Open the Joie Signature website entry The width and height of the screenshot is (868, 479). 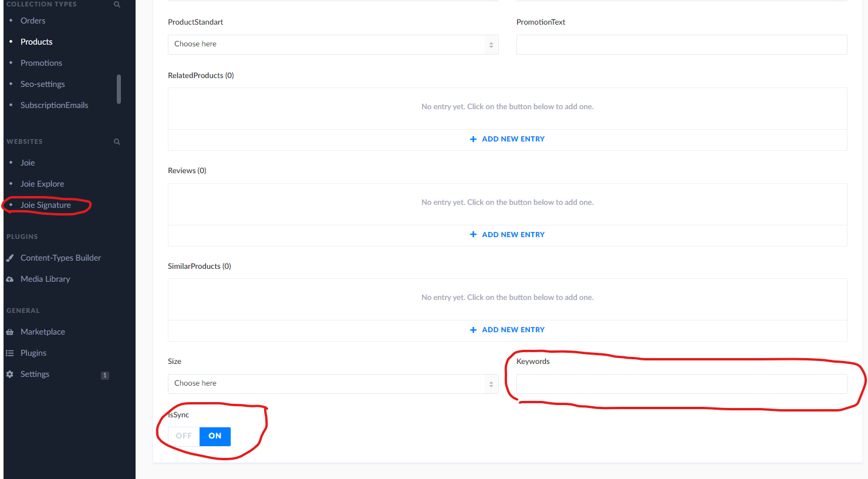pyautogui.click(x=46, y=205)
